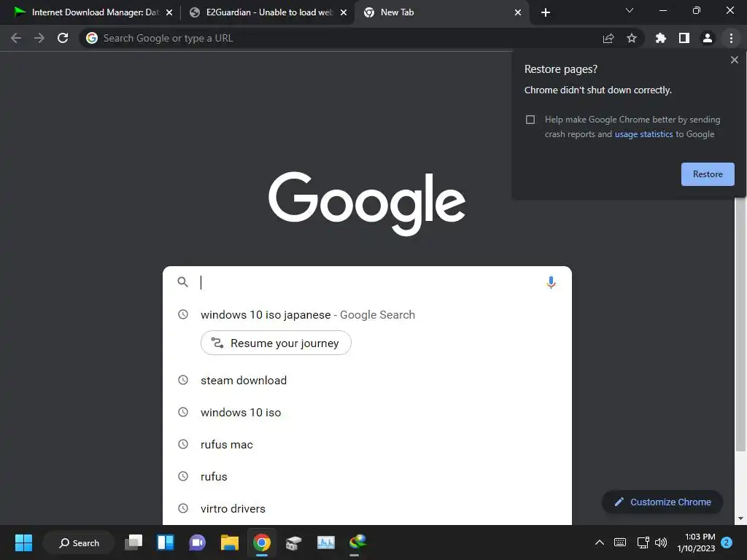Image resolution: width=747 pixels, height=560 pixels.
Task: Click the Restore button
Action: pos(708,174)
